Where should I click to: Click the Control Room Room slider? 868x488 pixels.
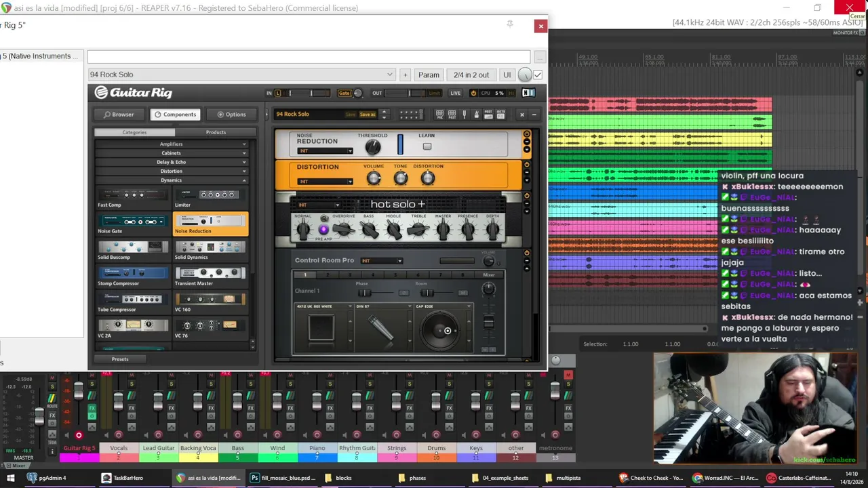427,293
